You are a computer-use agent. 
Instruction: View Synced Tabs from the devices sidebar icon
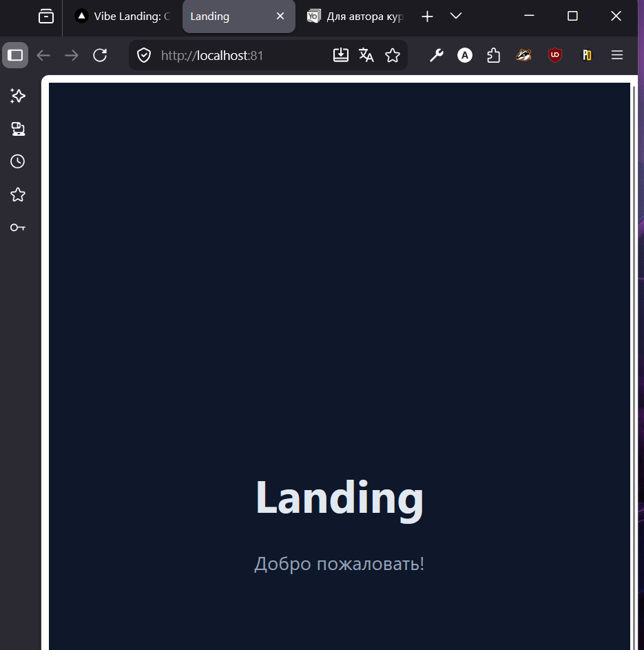(17, 128)
